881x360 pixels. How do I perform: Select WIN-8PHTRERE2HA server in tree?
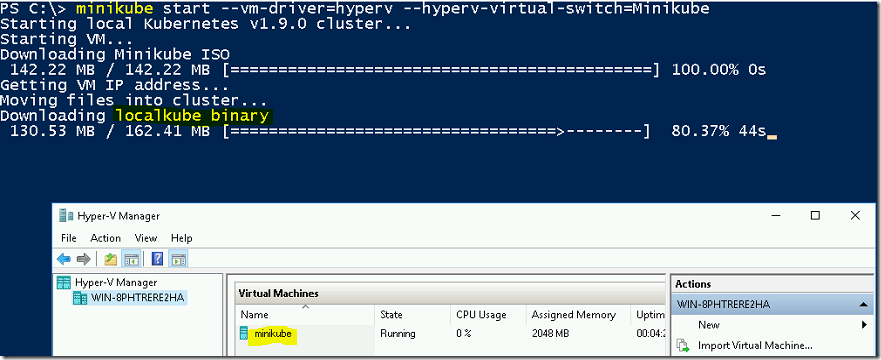pyautogui.click(x=137, y=298)
